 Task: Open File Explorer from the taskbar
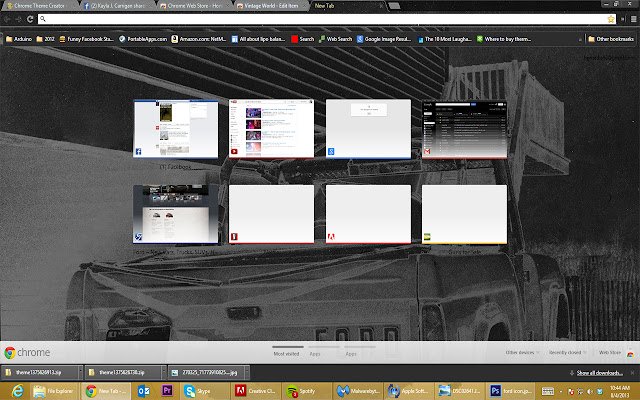(54, 391)
